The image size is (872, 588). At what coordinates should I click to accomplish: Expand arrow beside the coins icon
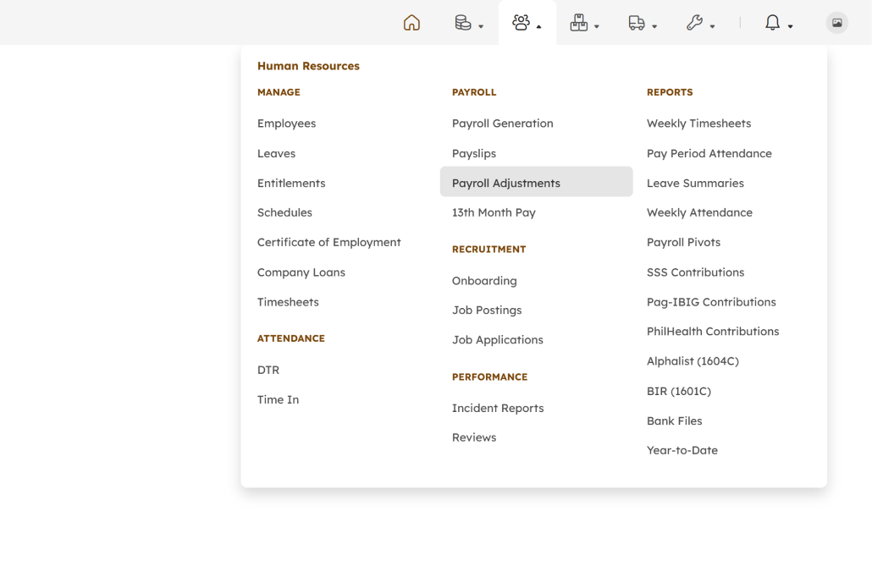click(x=481, y=26)
